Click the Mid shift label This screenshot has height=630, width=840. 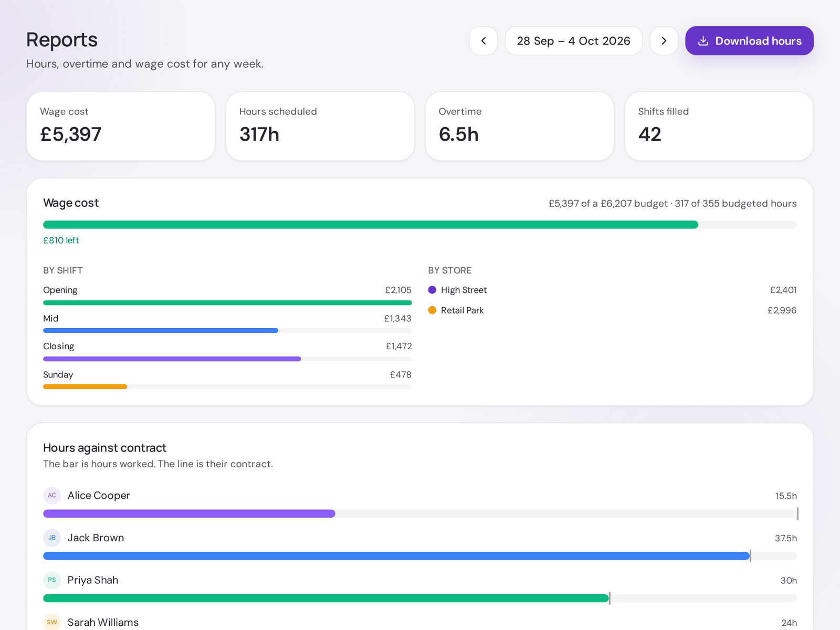(50, 319)
